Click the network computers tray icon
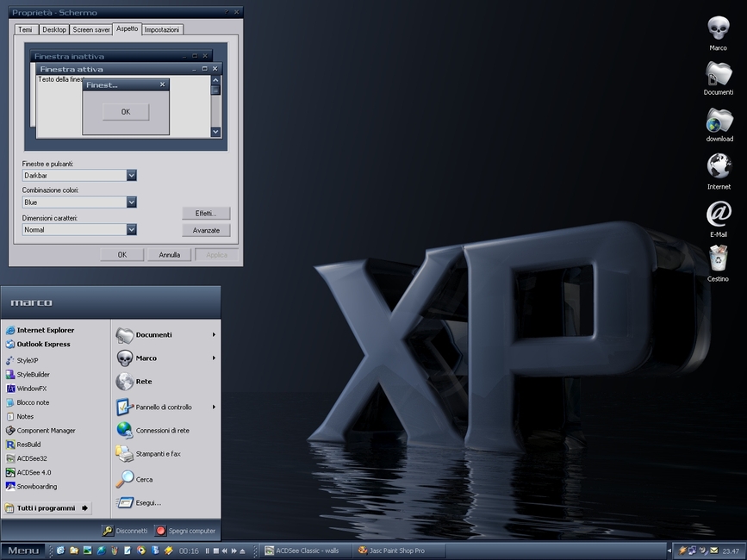Screen dimensions: 747x560 692,551
